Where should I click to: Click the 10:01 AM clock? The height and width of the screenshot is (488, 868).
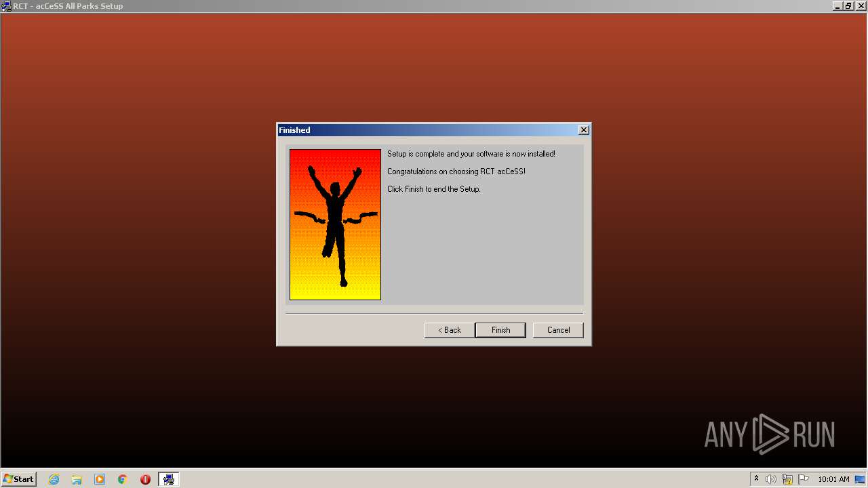pos(833,479)
